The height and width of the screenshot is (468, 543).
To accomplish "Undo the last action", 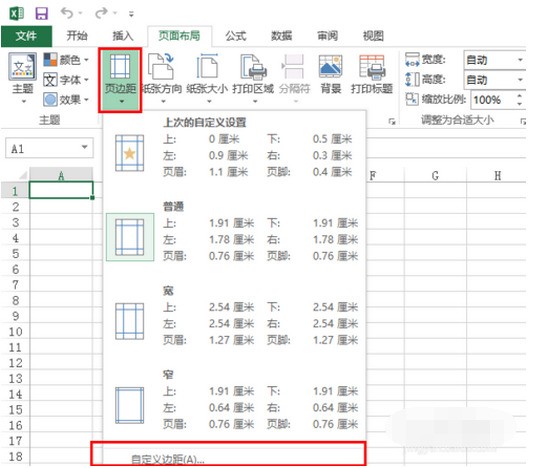I will pos(67,13).
